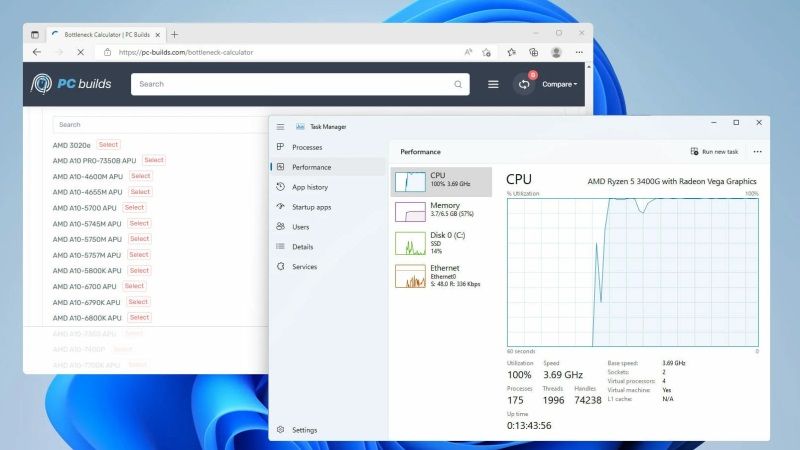The width and height of the screenshot is (800, 450).
Task: Open Edge Settings and more menu
Action: (x=579, y=52)
